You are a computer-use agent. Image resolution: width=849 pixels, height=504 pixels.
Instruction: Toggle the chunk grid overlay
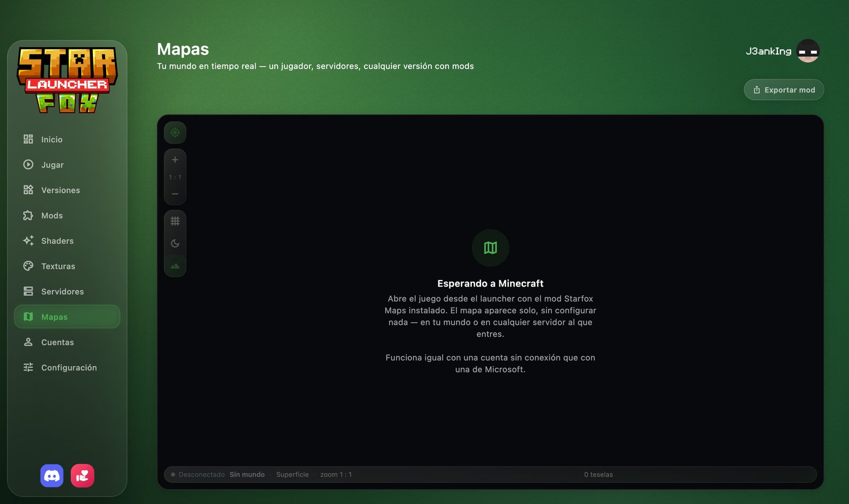coord(175,221)
